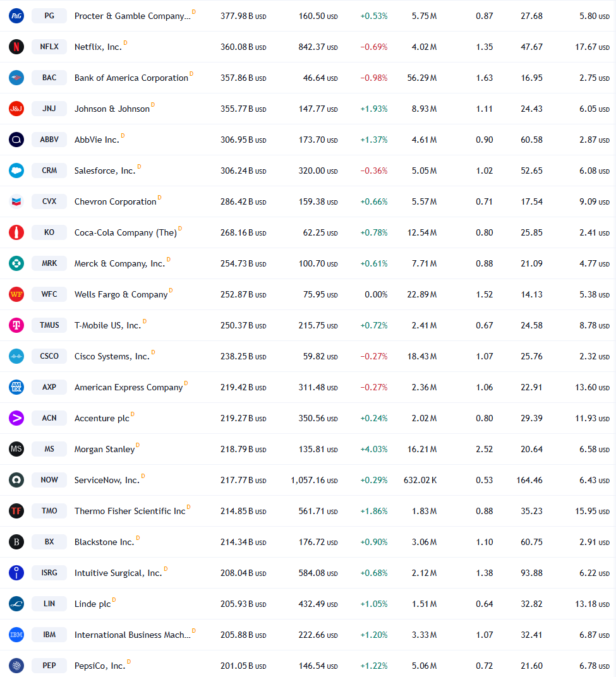The height and width of the screenshot is (677, 616).
Task: Click the Salesforce cloud logo icon
Action: [x=16, y=171]
